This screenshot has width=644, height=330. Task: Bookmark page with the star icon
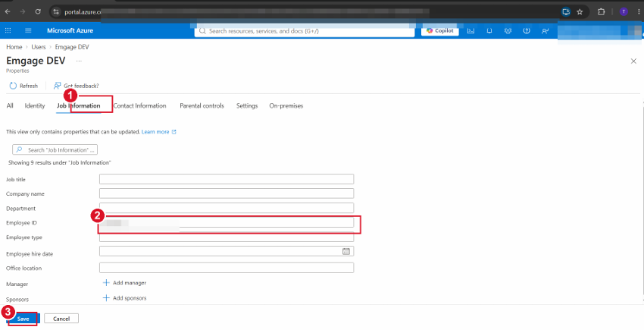pos(580,12)
